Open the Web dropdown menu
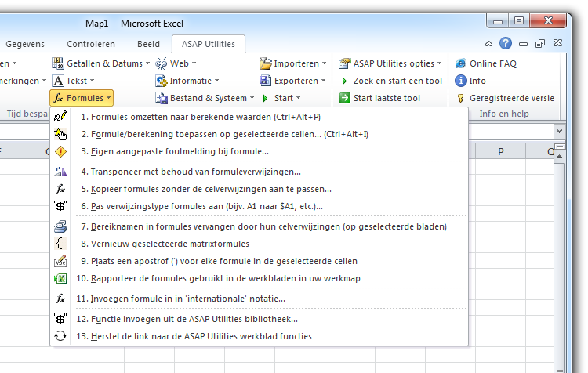The height and width of the screenshot is (373, 588). [194, 63]
